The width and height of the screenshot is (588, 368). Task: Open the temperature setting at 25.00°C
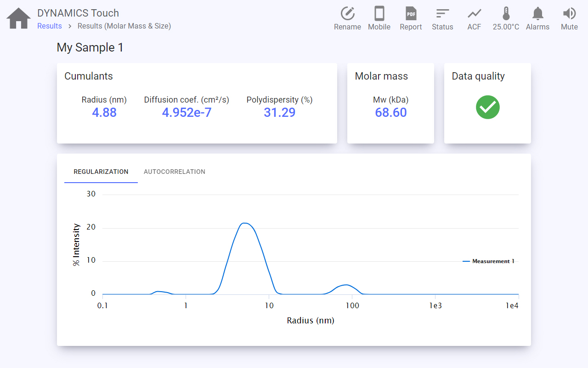click(506, 14)
